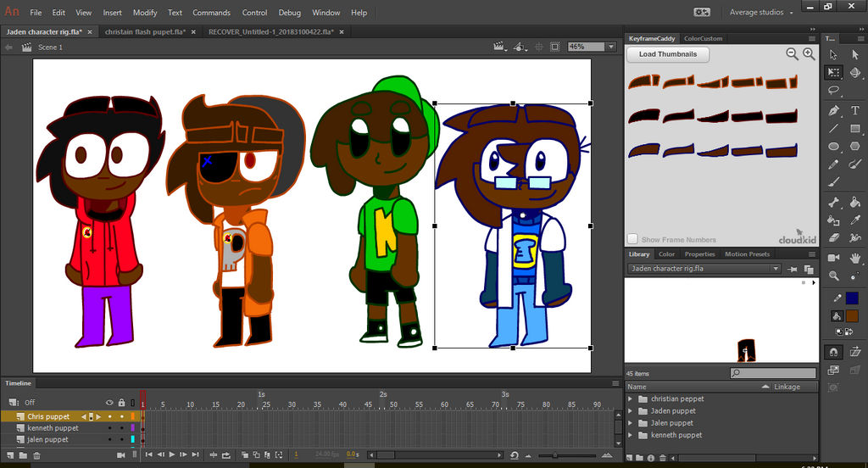Select the Pen tool
The image size is (868, 468).
(x=833, y=110)
